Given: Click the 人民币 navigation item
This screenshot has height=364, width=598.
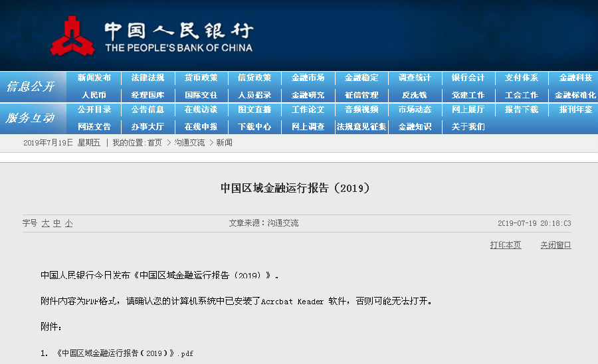Looking at the screenshot, I should (94, 95).
